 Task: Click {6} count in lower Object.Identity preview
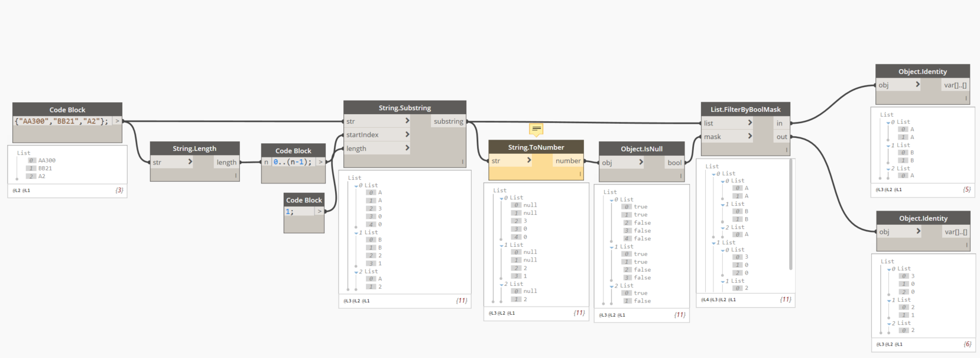pyautogui.click(x=968, y=344)
